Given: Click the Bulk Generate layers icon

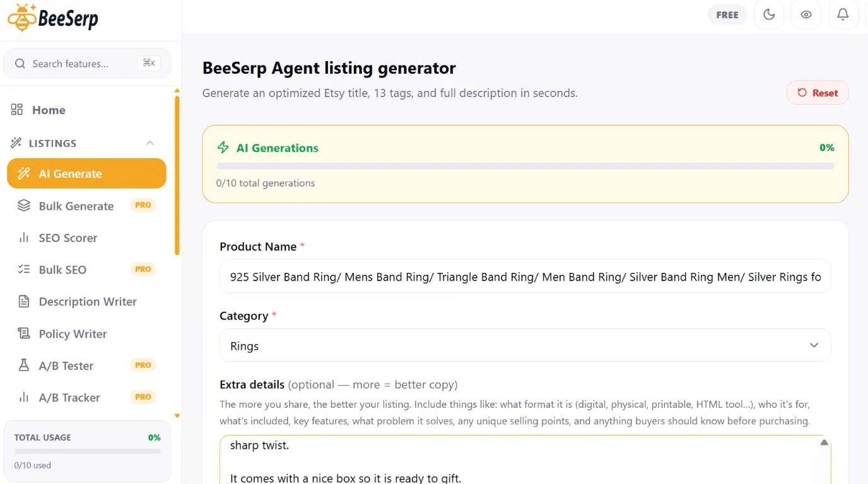Looking at the screenshot, I should pyautogui.click(x=24, y=205).
